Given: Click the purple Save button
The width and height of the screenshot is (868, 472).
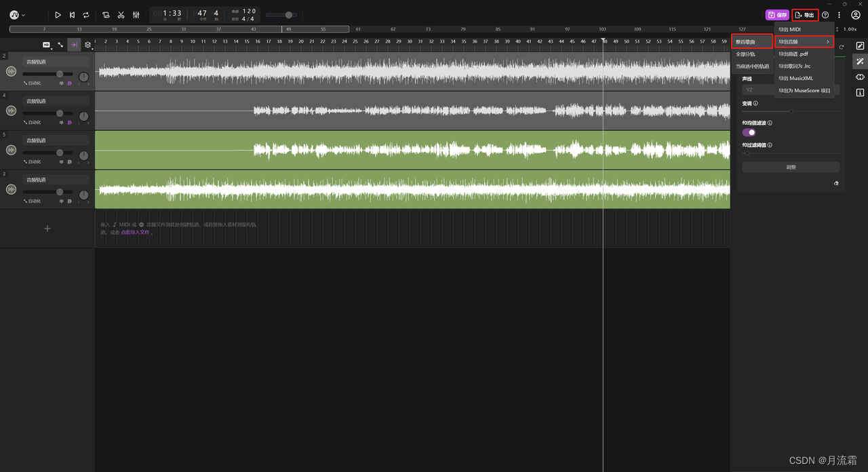Looking at the screenshot, I should (778, 15).
